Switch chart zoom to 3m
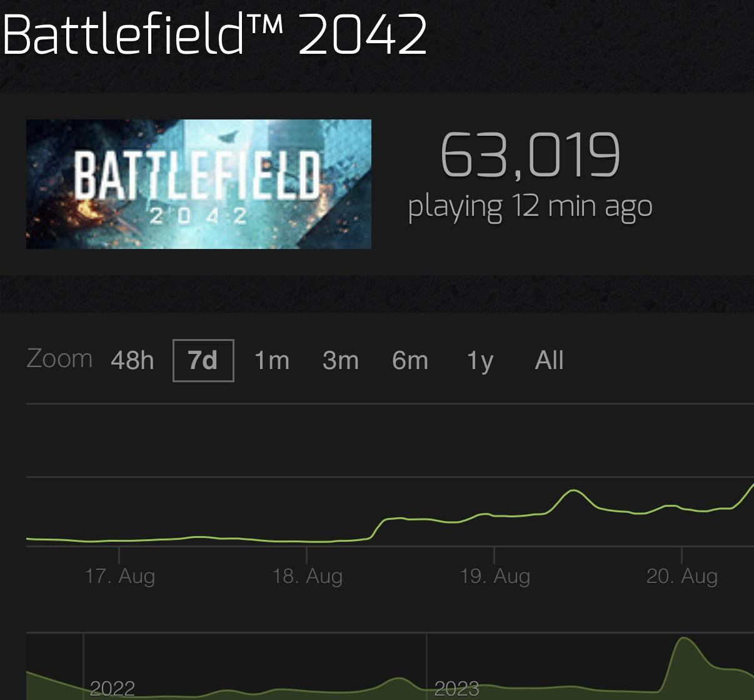 click(341, 360)
